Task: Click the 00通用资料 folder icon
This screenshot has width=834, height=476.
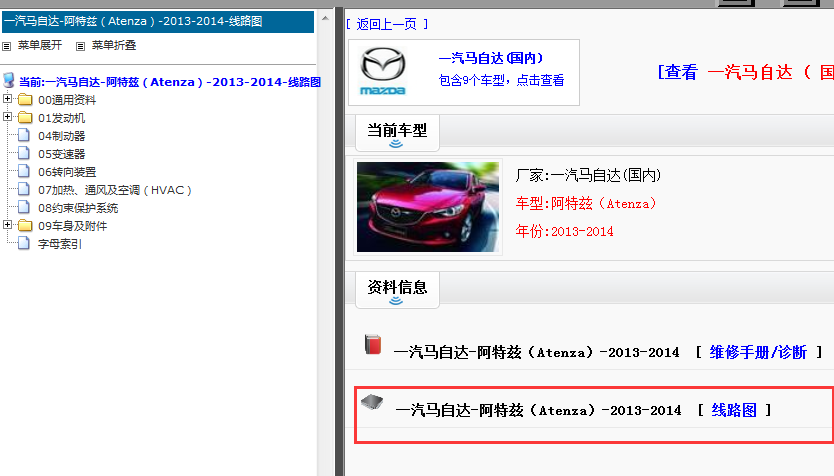Action: tap(25, 99)
